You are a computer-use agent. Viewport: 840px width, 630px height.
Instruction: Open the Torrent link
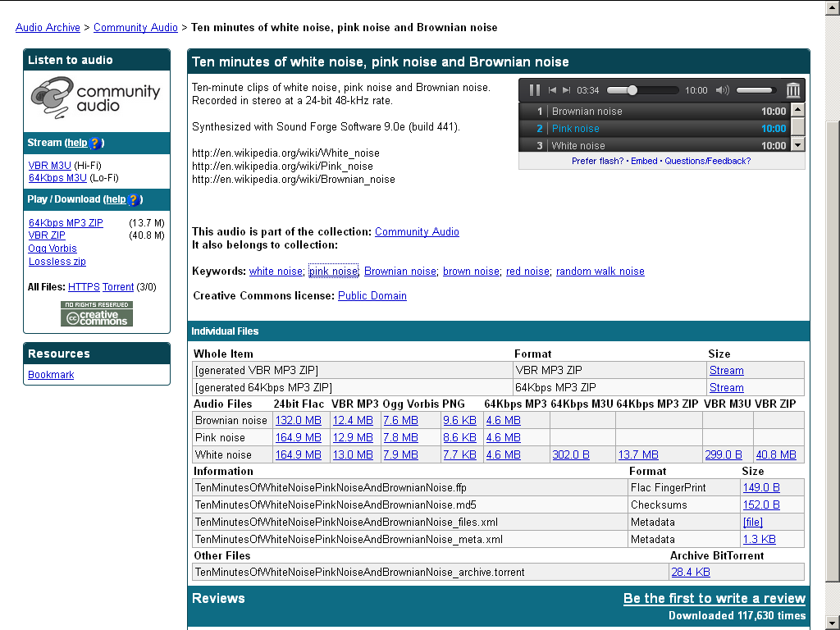click(x=118, y=287)
